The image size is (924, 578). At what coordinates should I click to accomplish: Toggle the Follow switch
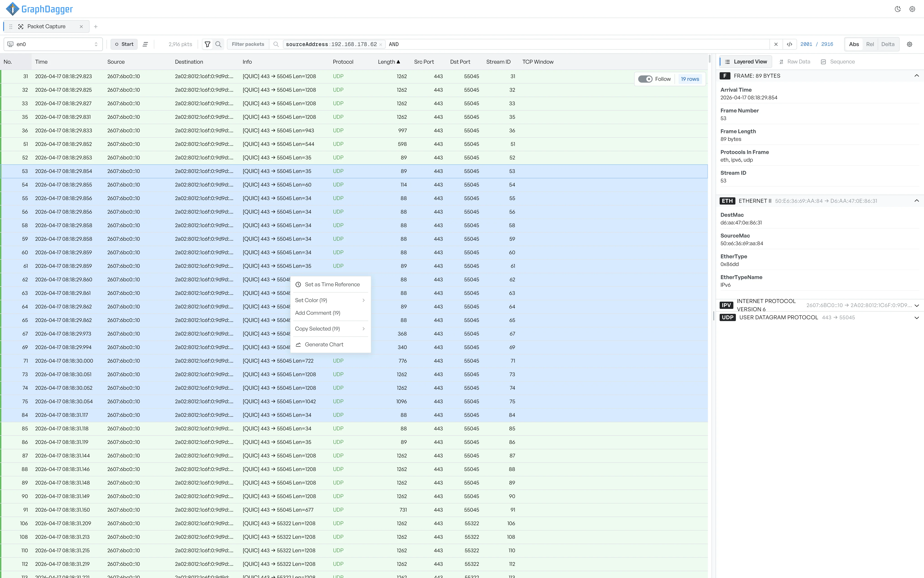645,79
